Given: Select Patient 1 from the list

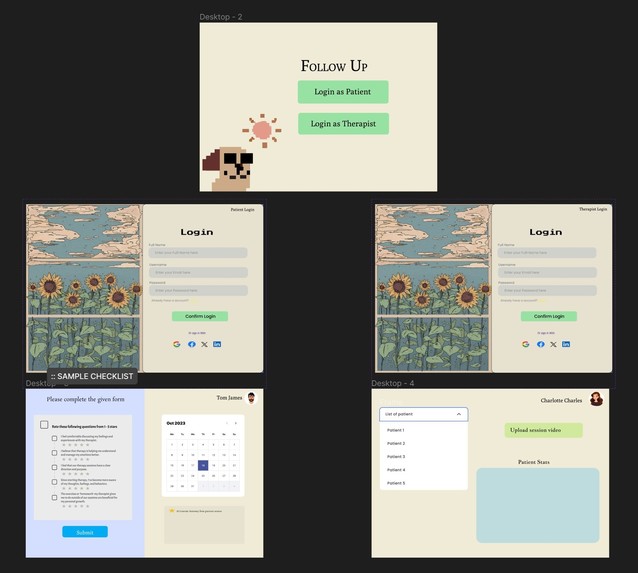Looking at the screenshot, I should (x=424, y=430).
